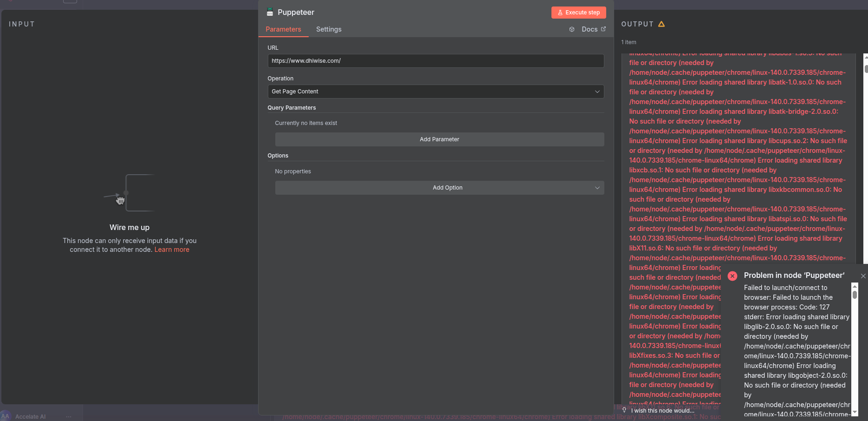
Task: Click the cube icon left of Docs
Action: click(x=572, y=29)
